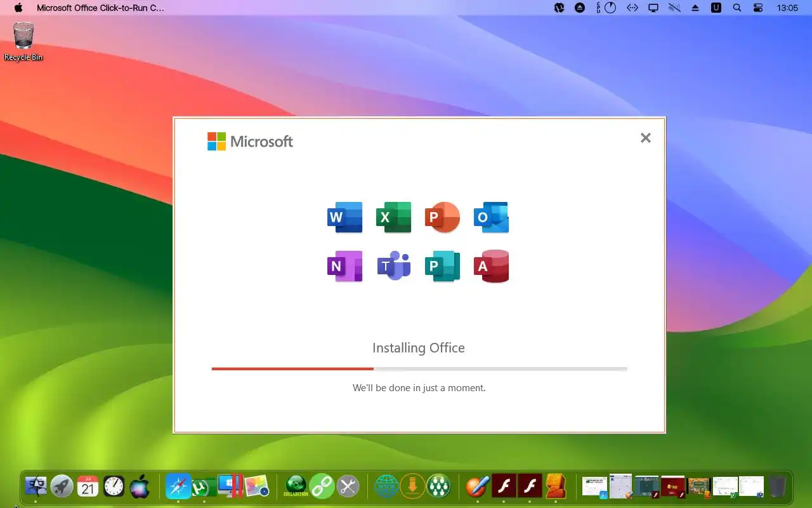
Task: Open Safari compass in dock
Action: point(178,486)
